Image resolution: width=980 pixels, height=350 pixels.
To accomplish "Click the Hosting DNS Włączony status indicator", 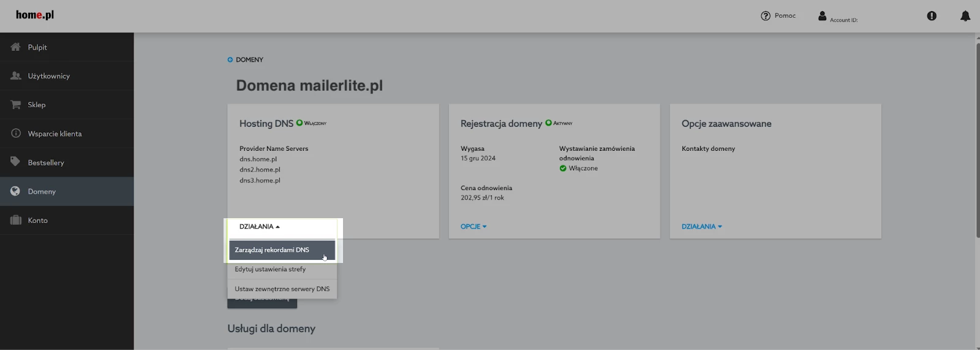I will [300, 123].
